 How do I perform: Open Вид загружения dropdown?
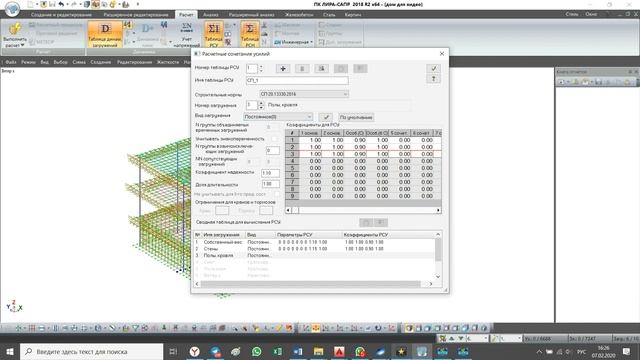click(278, 117)
